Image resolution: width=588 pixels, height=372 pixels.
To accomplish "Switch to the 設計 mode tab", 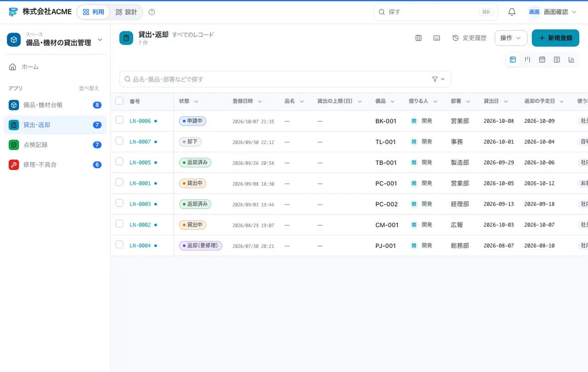I will click(126, 12).
